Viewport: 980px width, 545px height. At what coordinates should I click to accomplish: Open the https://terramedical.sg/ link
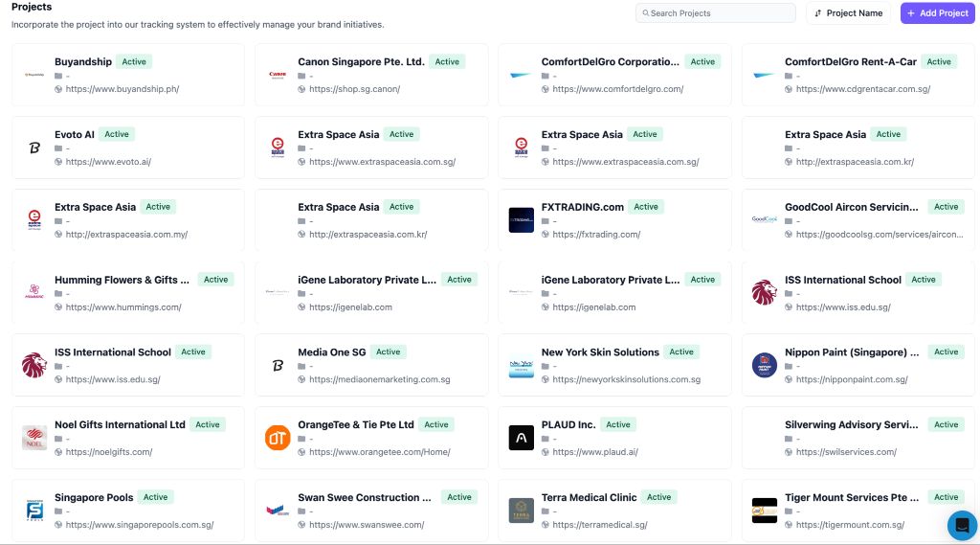600,524
